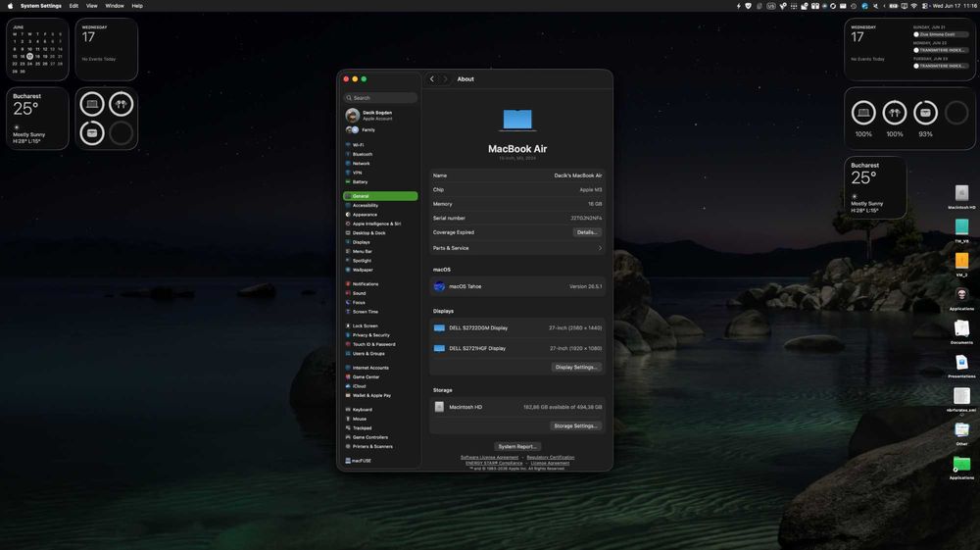
Task: Open Wi-Fi settings in sidebar
Action: (380, 145)
